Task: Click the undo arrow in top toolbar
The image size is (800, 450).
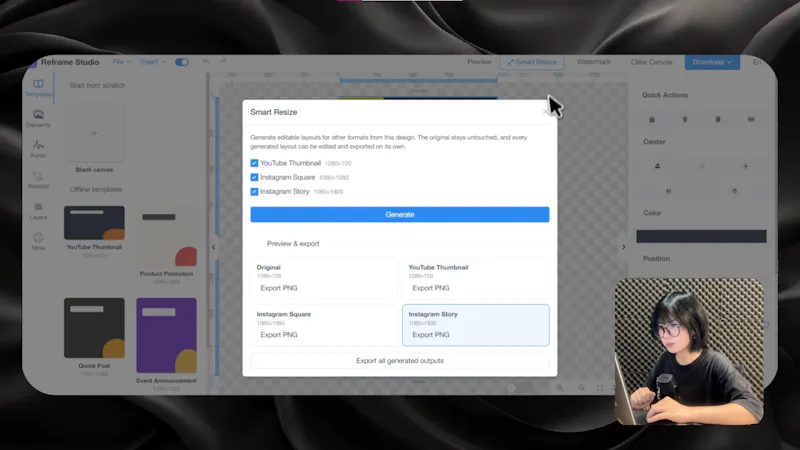Action: [206, 62]
